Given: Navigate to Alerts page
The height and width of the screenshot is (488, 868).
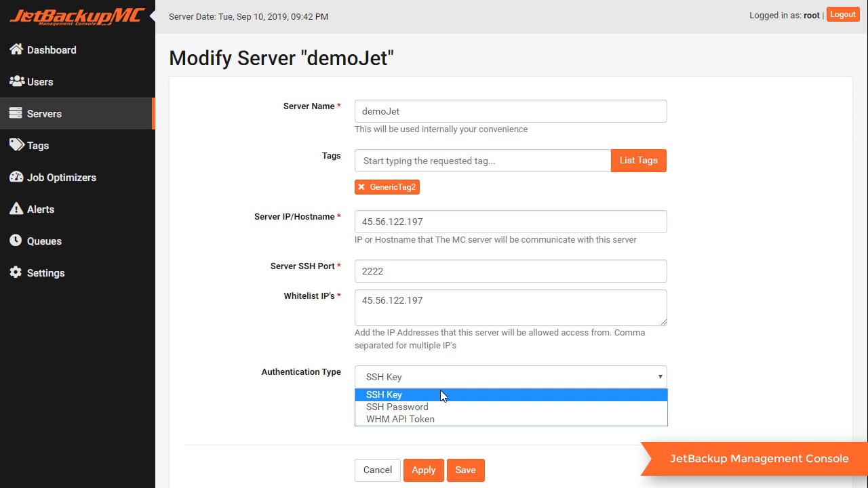Looking at the screenshot, I should coord(41,209).
